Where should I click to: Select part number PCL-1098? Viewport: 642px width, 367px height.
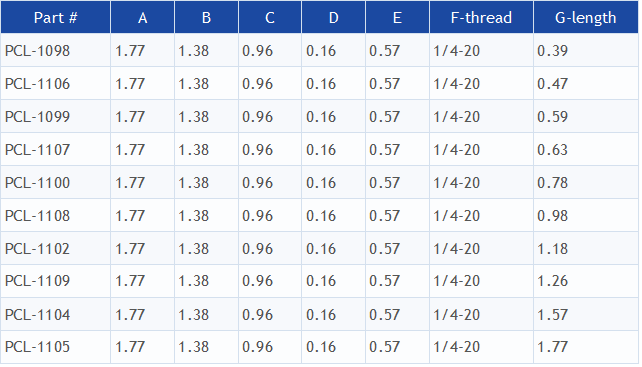[x=37, y=51]
